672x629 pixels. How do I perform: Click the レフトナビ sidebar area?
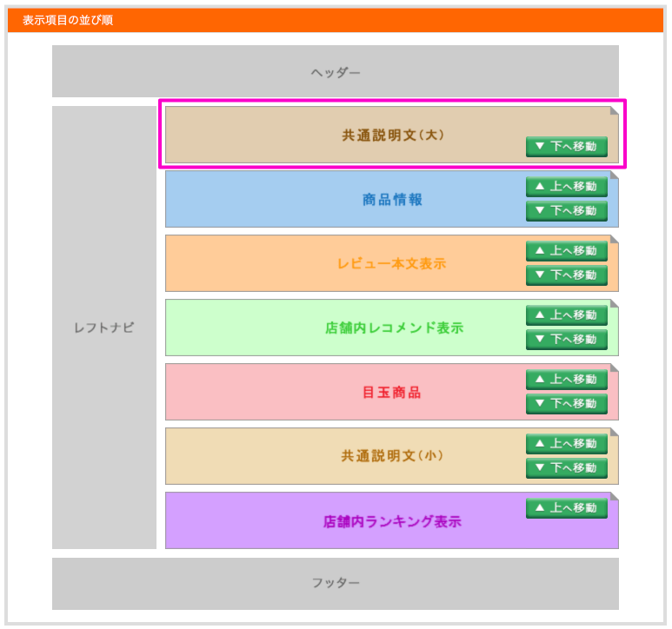tap(104, 328)
